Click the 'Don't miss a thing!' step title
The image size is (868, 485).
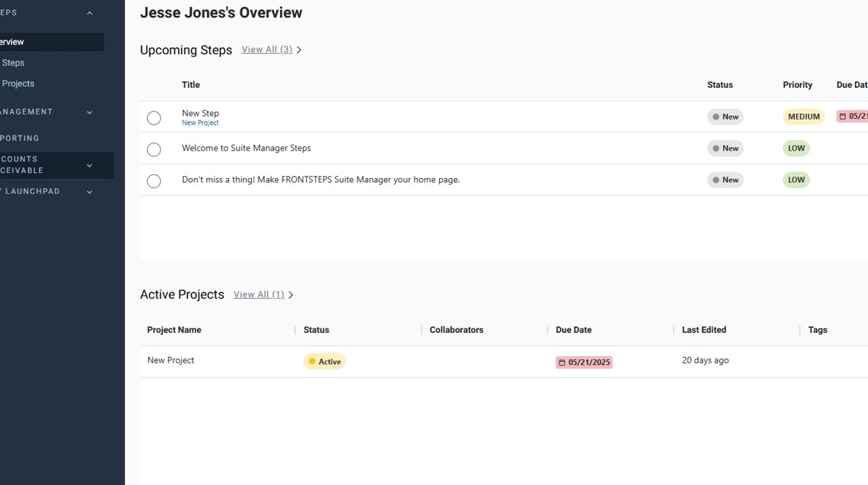click(x=320, y=180)
